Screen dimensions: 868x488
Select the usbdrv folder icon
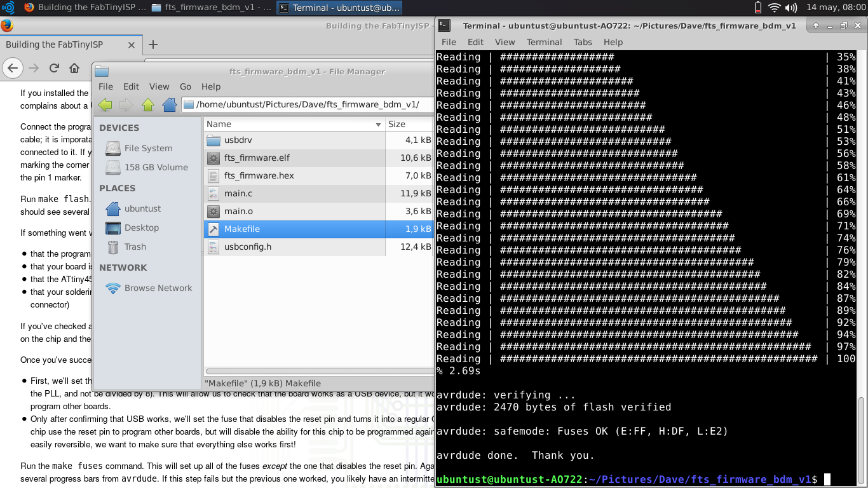pyautogui.click(x=214, y=140)
